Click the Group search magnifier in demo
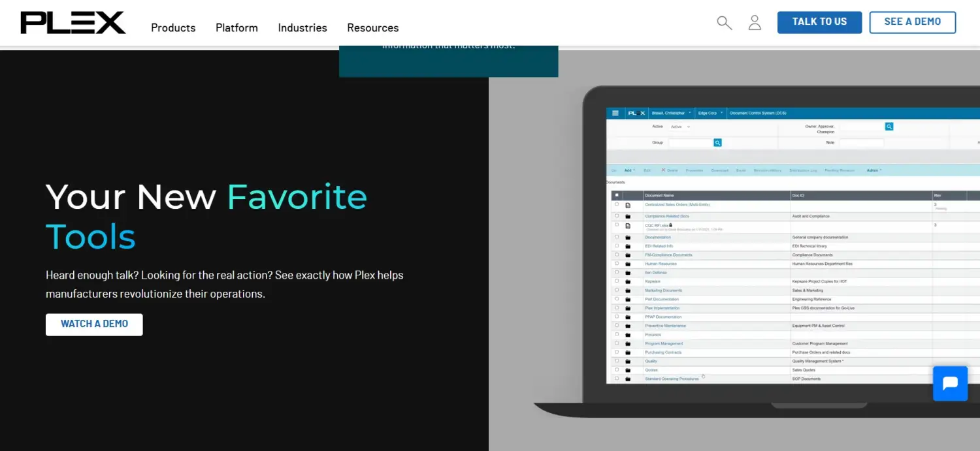 click(717, 142)
